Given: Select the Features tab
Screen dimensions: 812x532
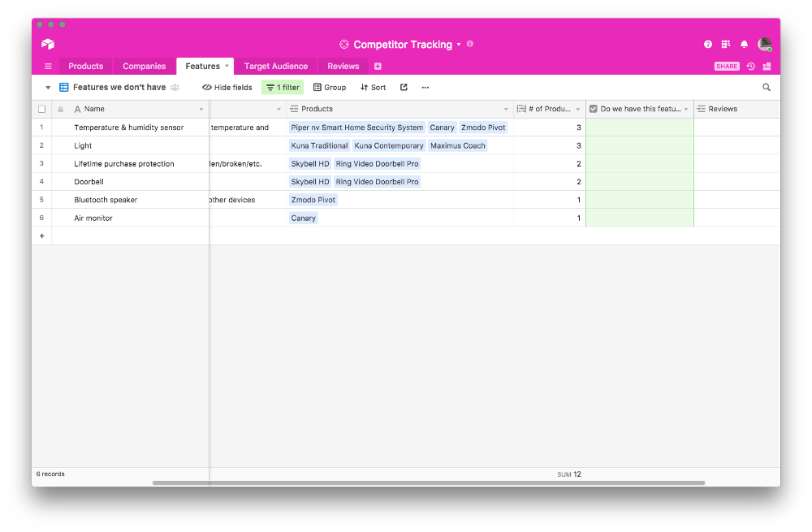Looking at the screenshot, I should [202, 67].
